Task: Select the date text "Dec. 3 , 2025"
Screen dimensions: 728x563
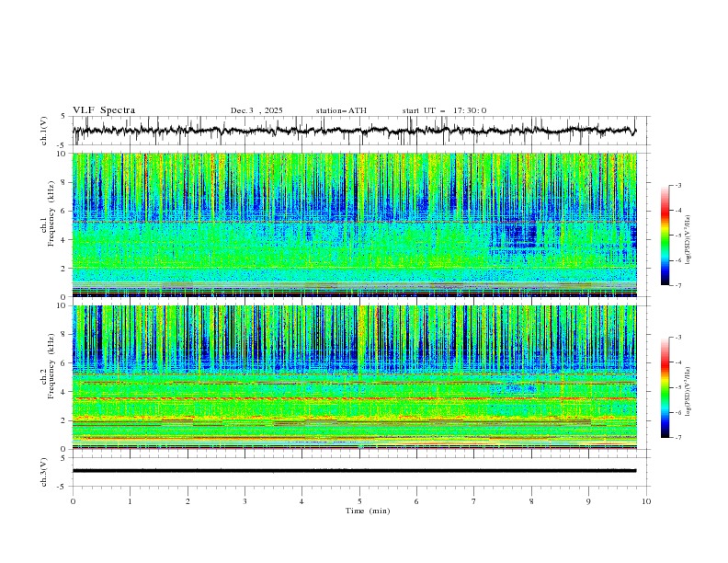Action: click(256, 110)
